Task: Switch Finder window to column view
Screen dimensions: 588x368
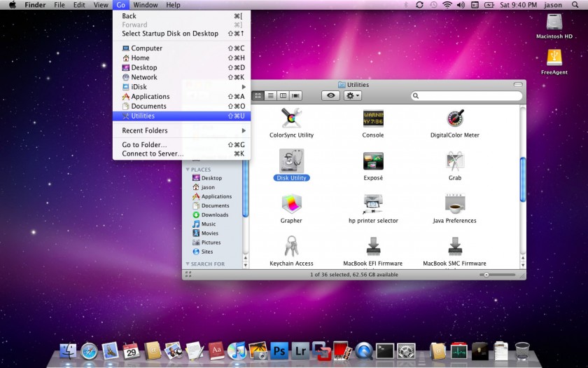Action: tap(283, 96)
